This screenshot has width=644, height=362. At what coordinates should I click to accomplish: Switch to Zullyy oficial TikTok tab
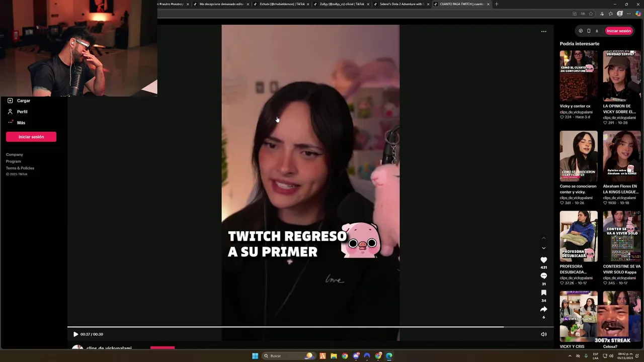pos(342,4)
